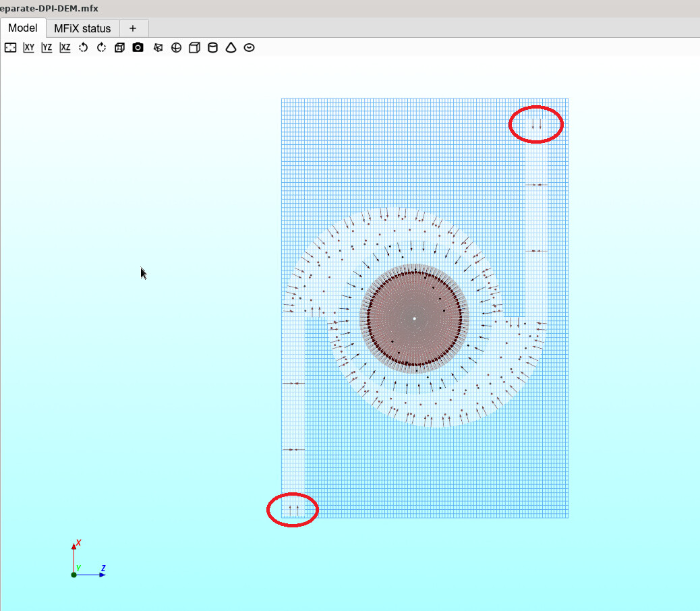Switch to the Model tab

click(23, 28)
